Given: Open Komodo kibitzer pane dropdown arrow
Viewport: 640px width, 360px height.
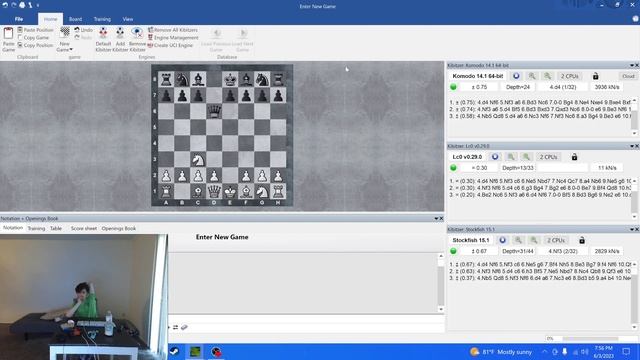Looking at the screenshot, I should pos(631,65).
